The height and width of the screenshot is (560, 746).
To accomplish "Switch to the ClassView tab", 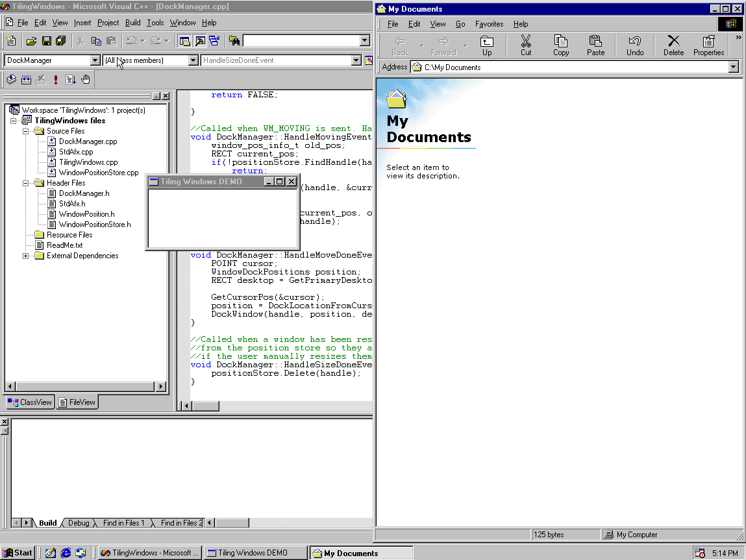I will 30,402.
